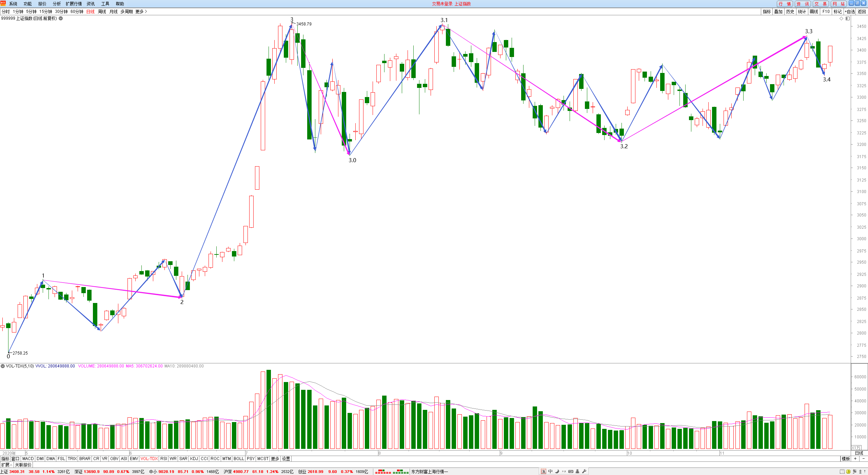The height and width of the screenshot is (475, 868).
Task: Click the 网站 button in title bar
Action: click(x=839, y=4)
